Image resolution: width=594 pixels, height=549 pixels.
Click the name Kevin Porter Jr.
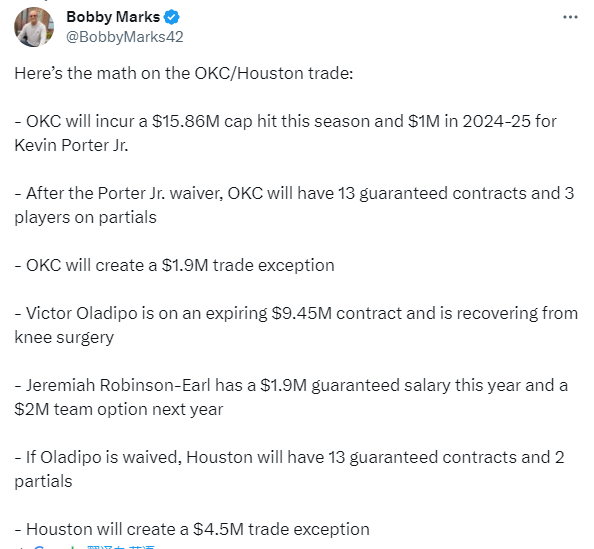(71, 145)
